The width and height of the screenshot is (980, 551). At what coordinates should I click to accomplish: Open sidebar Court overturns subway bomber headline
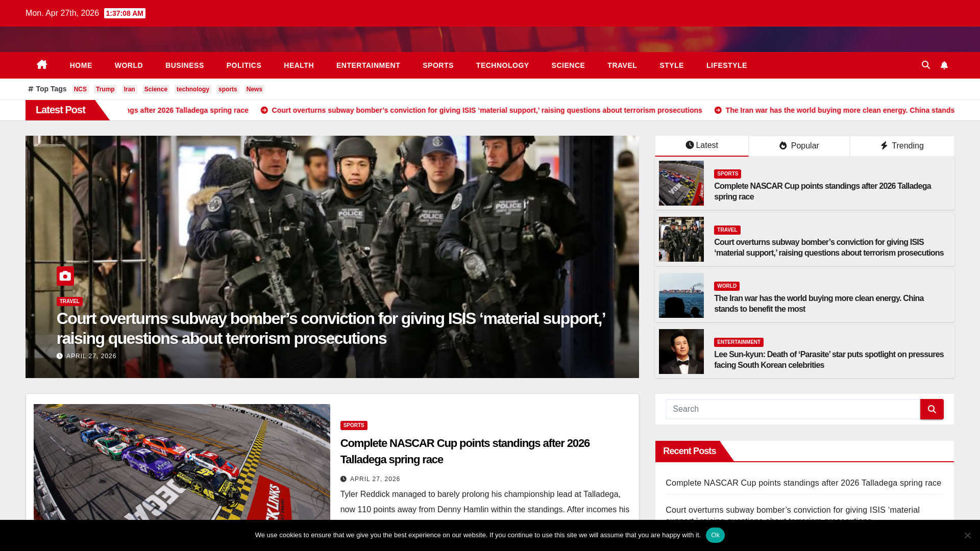[x=829, y=247]
